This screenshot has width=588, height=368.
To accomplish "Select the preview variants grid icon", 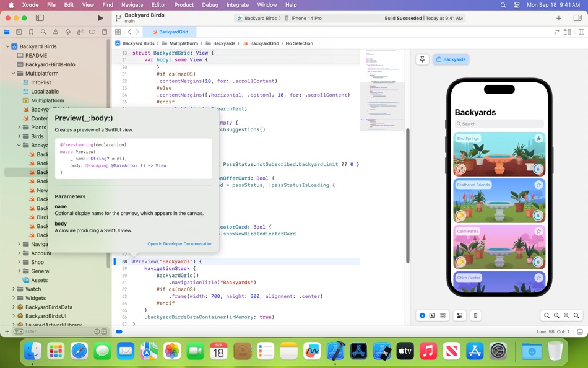I will click(x=443, y=315).
